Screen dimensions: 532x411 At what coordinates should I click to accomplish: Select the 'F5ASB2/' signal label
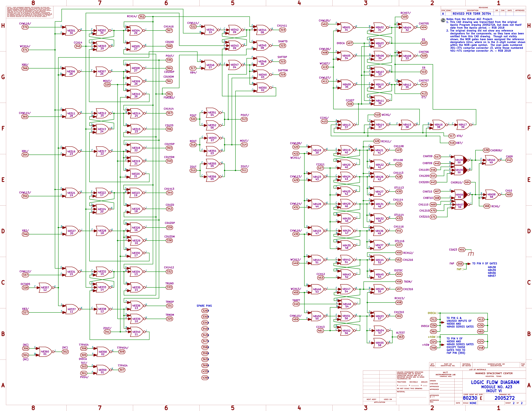click(169, 98)
